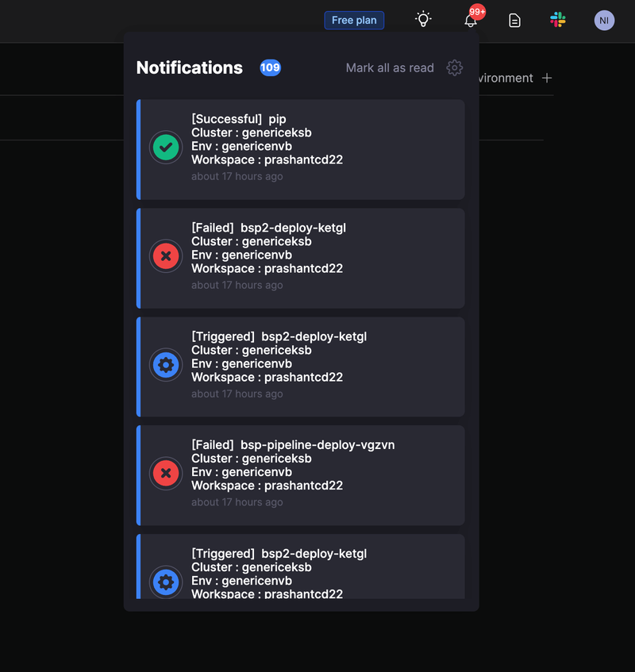Click green checkmark icon on pip notification
635x672 pixels.
pyautogui.click(x=166, y=147)
